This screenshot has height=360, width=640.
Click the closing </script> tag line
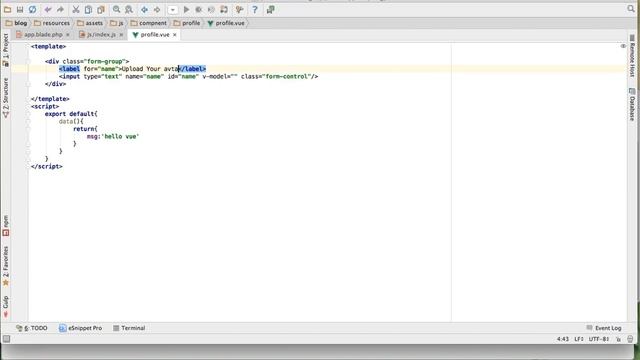click(47, 167)
